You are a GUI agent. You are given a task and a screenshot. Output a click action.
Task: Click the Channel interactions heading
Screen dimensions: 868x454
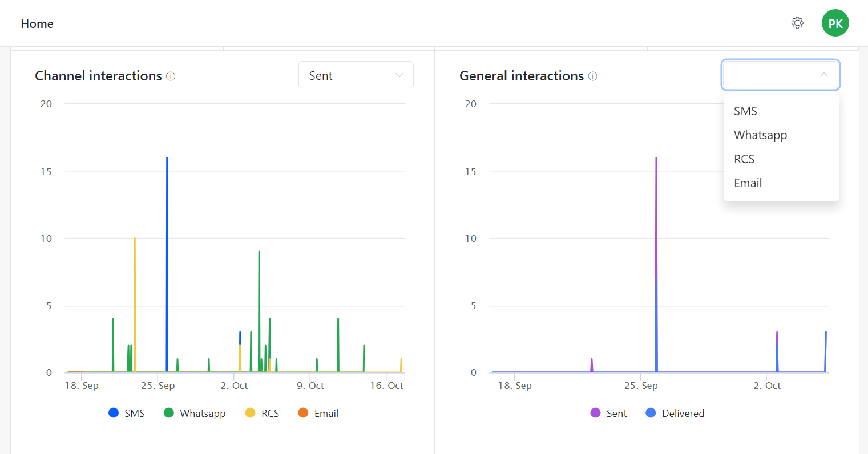[98, 76]
